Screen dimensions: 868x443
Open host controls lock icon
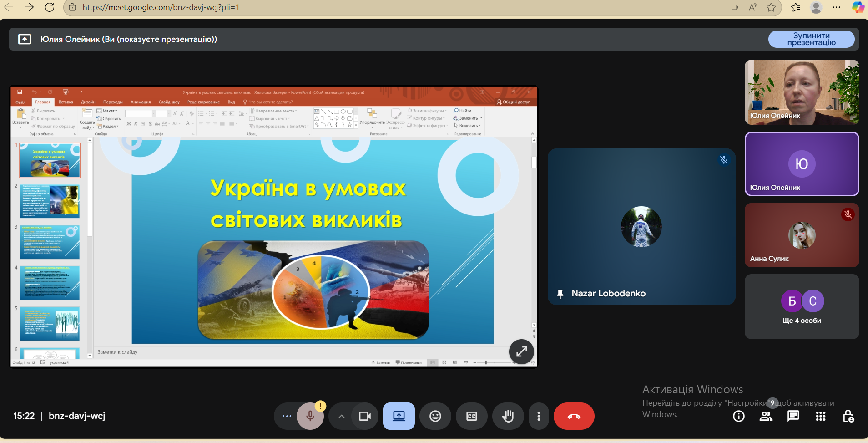[848, 416]
